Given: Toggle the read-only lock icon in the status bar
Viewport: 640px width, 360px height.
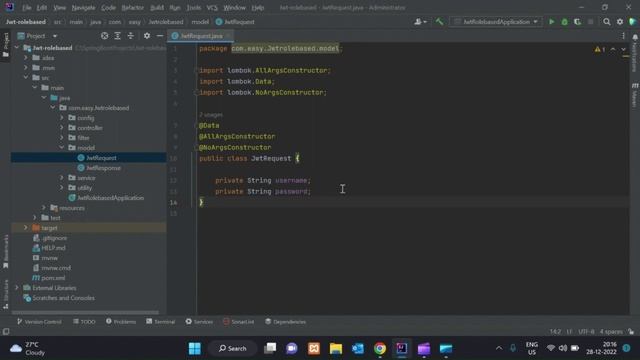Looking at the screenshot, I should (x=631, y=331).
